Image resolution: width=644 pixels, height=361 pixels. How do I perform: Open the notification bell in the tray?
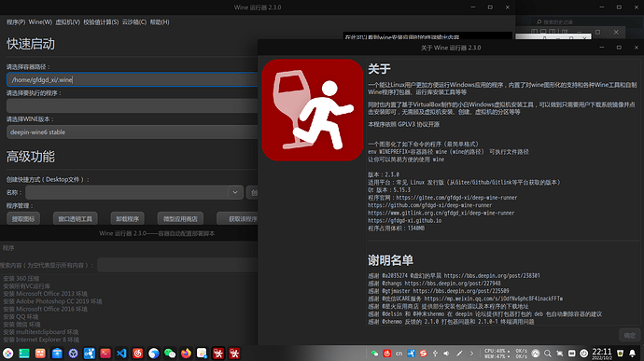coord(633,354)
